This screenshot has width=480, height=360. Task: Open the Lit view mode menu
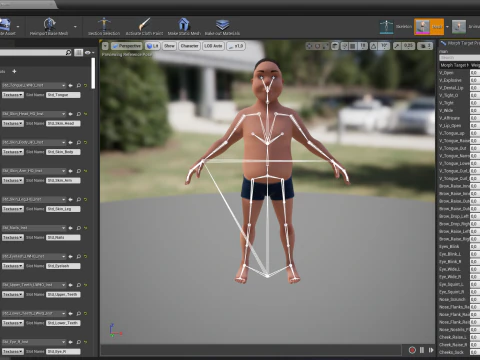tap(153, 46)
